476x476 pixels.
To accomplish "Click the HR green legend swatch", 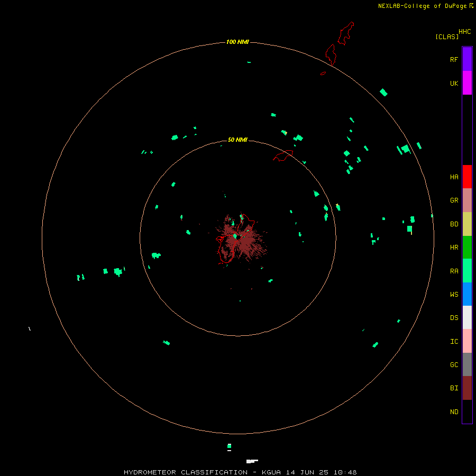I will (x=467, y=248).
